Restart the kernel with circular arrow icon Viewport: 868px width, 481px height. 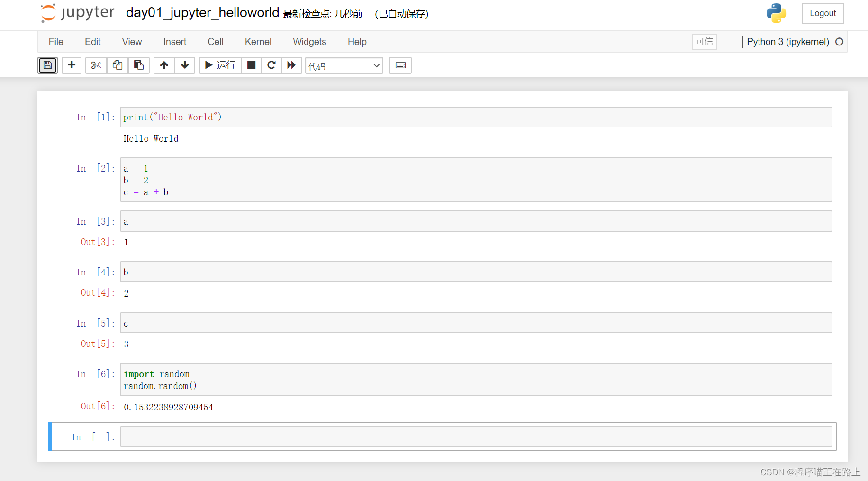click(271, 65)
